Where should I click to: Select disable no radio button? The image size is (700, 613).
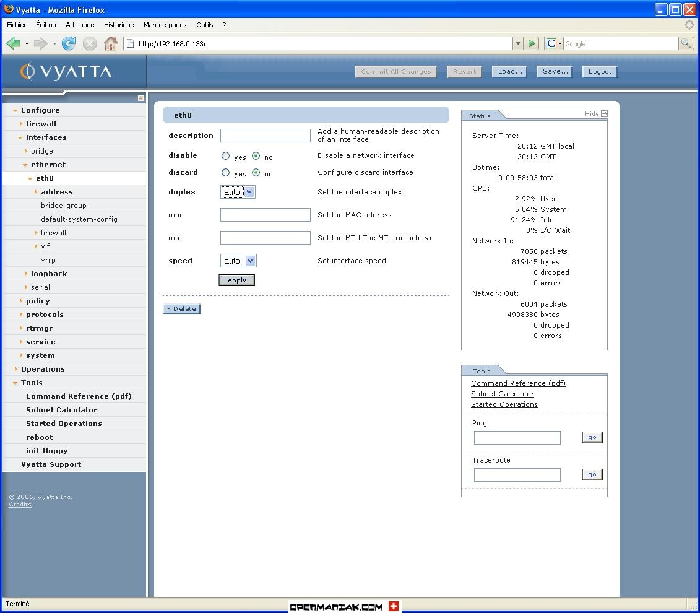point(256,156)
